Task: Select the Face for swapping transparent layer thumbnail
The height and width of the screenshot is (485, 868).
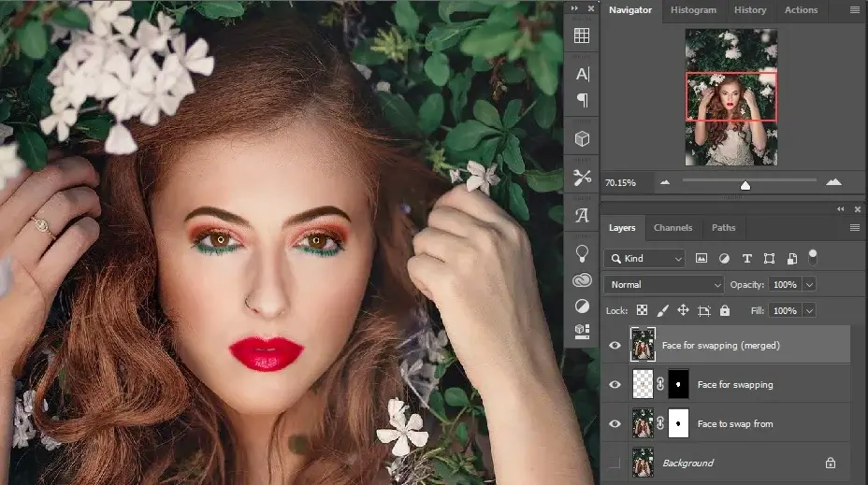Action: click(643, 384)
